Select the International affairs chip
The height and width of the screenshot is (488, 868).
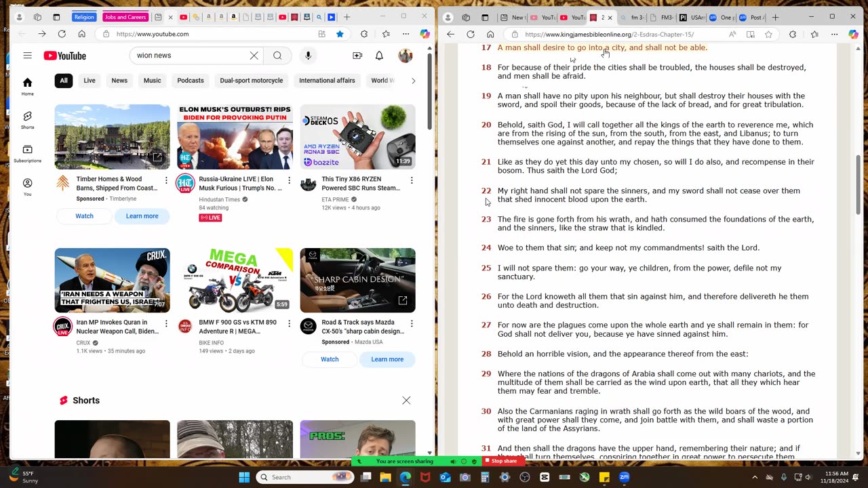pyautogui.click(x=327, y=81)
